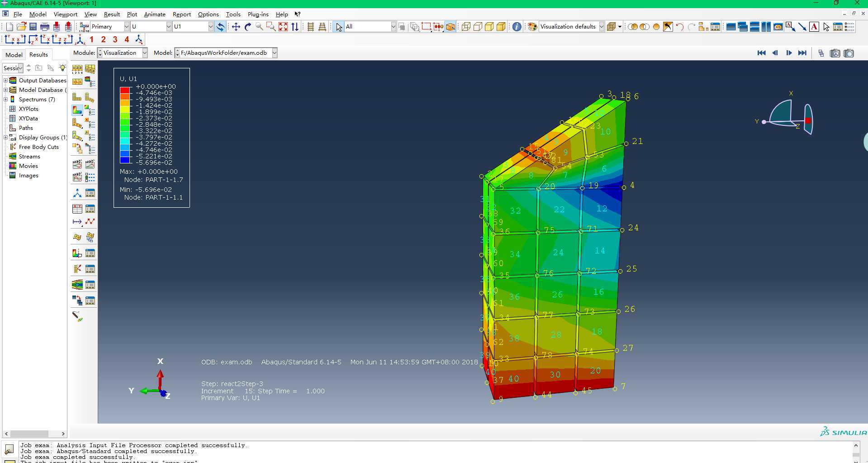The height and width of the screenshot is (463, 868).
Task: Select the Rotate View tool
Action: point(247,27)
